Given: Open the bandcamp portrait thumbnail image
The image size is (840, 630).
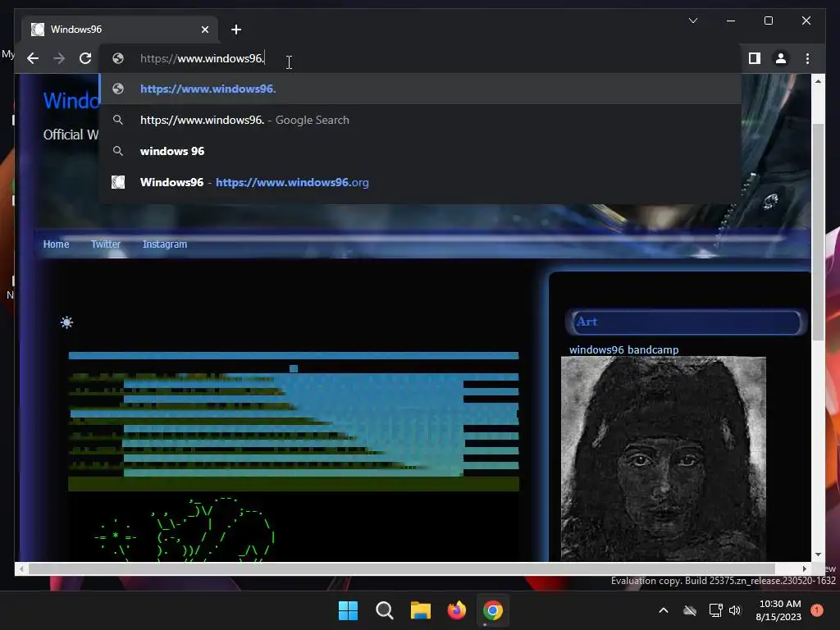Looking at the screenshot, I should coord(663,459).
